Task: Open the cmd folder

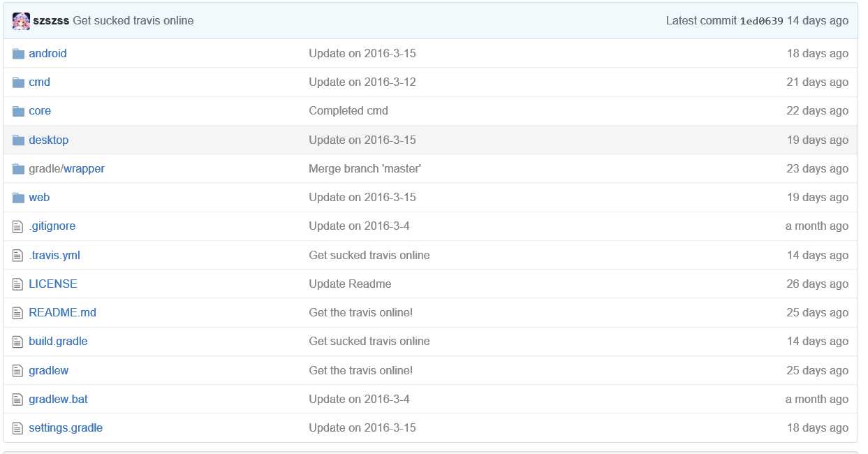Action: 39,82
